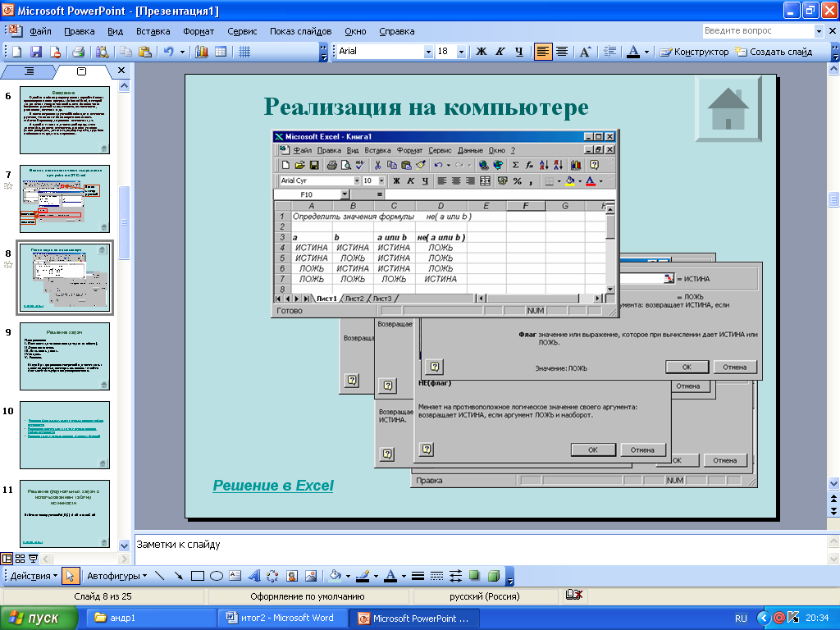Viewport: 840px width, 630px height.
Task: Expand line color dropdown arrow
Action: click(x=376, y=576)
